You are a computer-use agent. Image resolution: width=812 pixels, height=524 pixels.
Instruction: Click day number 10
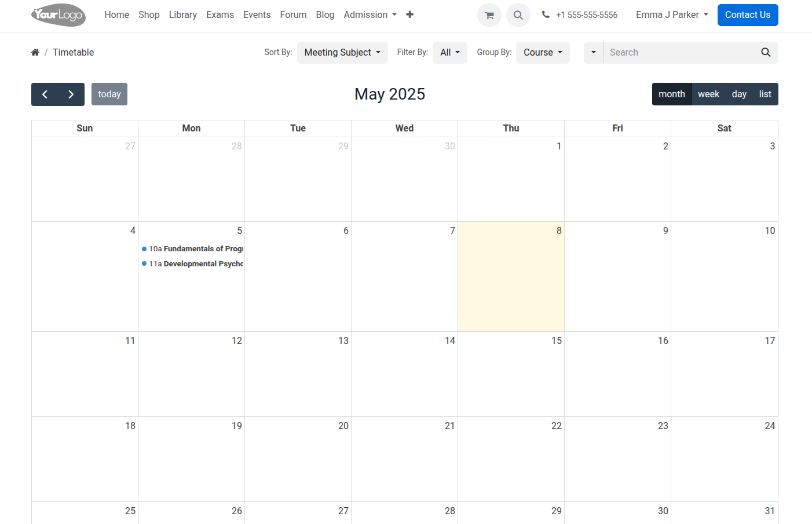click(x=770, y=230)
